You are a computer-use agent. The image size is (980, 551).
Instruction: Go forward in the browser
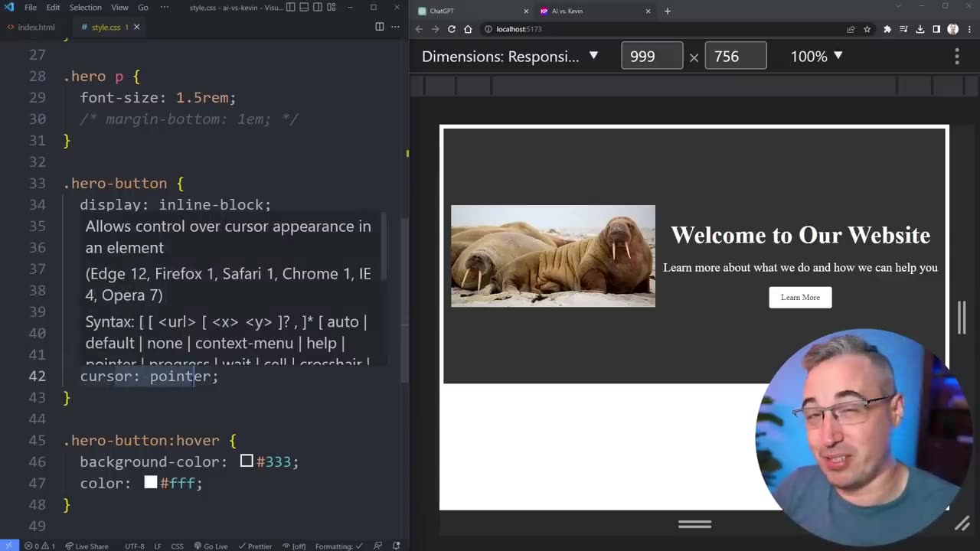point(435,29)
